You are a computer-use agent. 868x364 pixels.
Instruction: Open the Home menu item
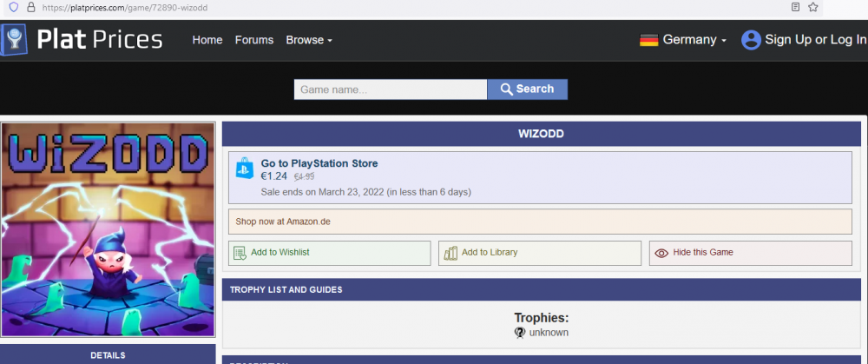click(x=207, y=40)
